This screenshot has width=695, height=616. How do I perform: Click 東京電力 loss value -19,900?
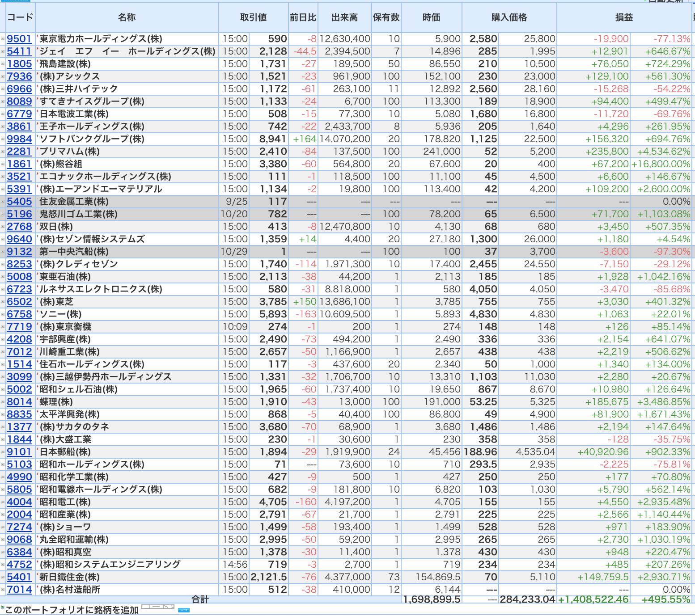[611, 39]
